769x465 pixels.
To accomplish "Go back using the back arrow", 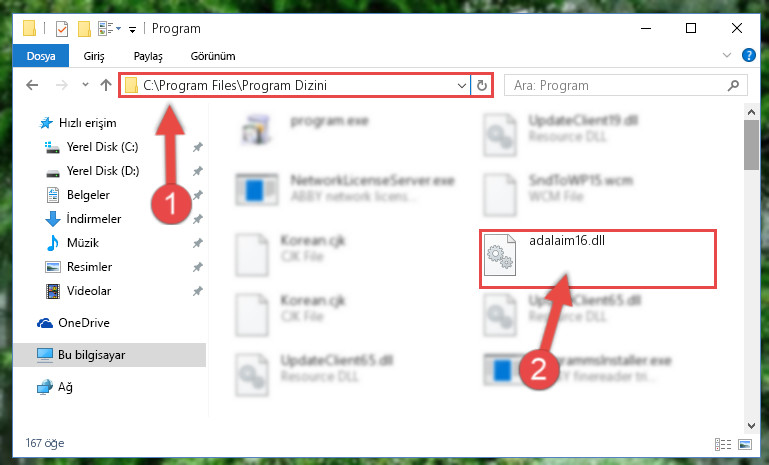I will [x=32, y=85].
